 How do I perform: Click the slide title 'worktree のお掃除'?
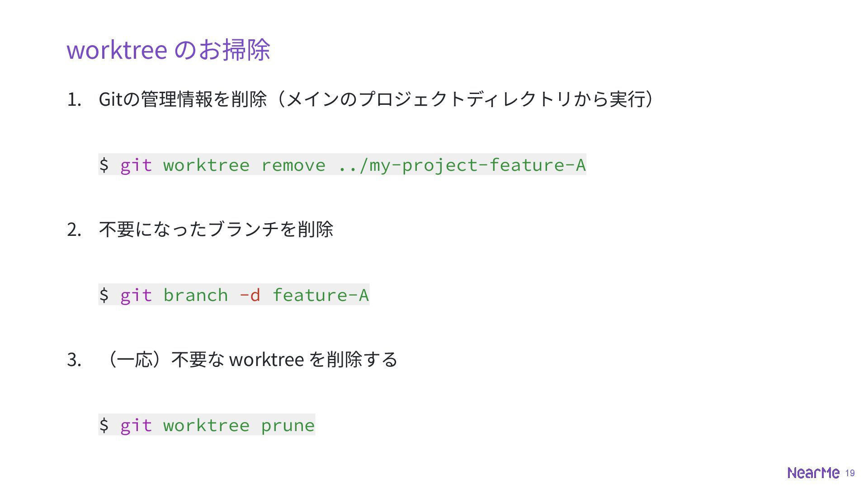169,49
